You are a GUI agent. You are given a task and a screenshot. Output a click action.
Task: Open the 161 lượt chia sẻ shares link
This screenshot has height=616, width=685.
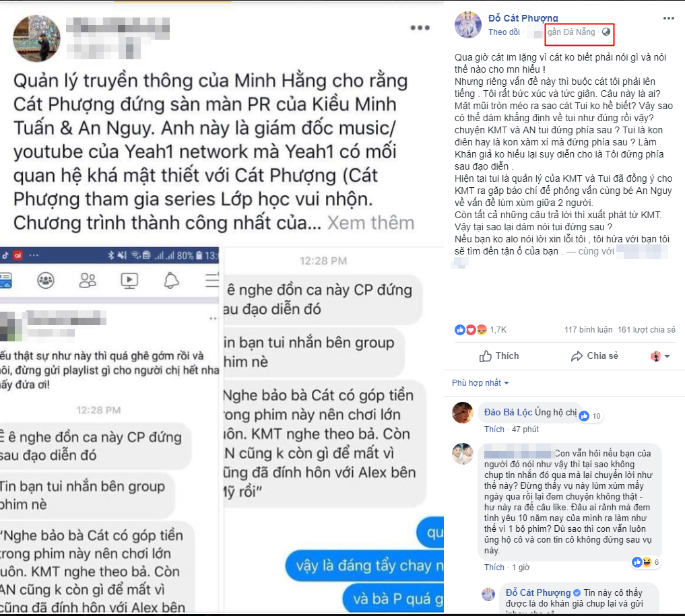click(646, 330)
